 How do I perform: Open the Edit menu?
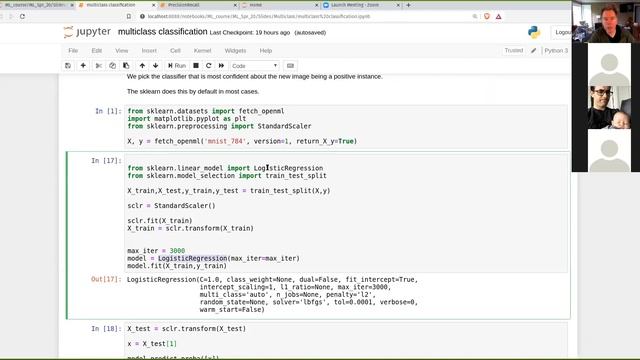point(96,51)
